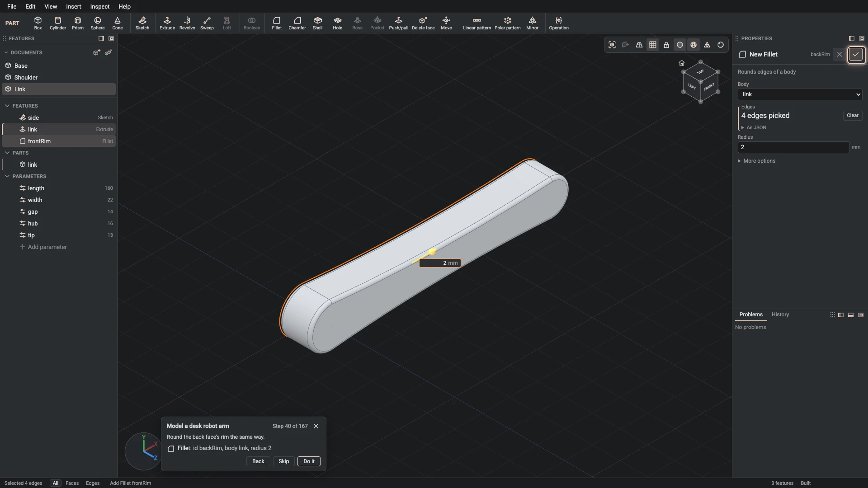Clear the picked edges
This screenshot has width=868, height=488.
853,115
